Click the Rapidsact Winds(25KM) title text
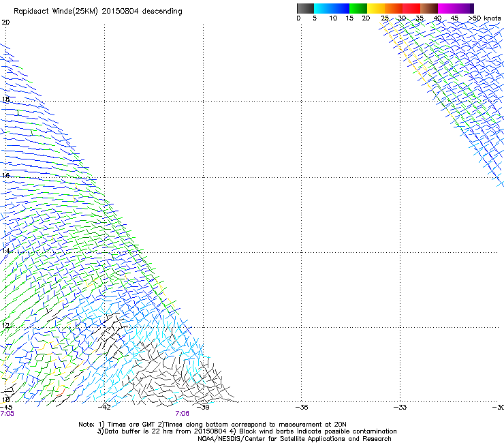Screen dimensions: 504x443 point(97,12)
